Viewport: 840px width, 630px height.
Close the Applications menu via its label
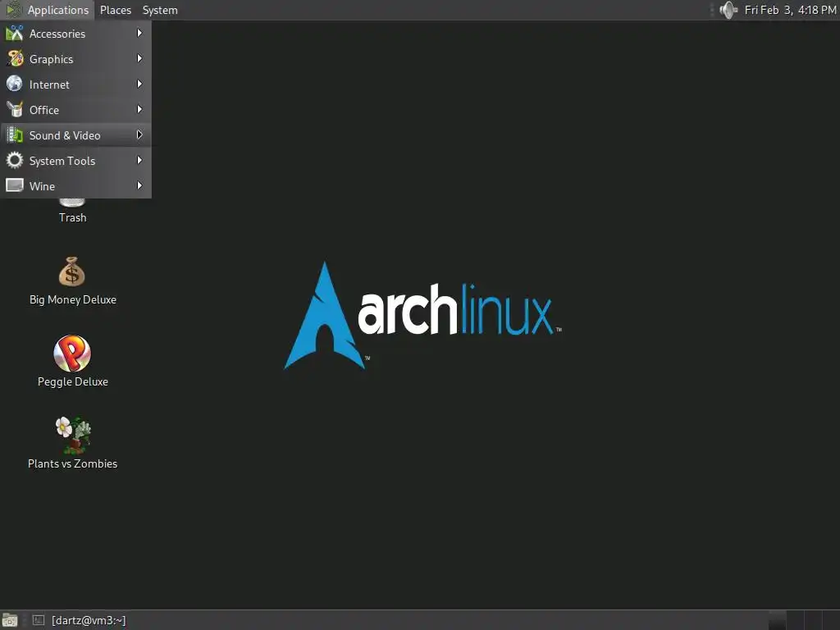[58, 10]
